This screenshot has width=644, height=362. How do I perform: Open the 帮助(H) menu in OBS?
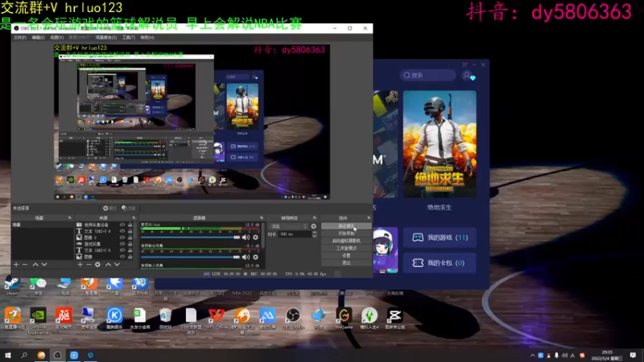[147, 37]
